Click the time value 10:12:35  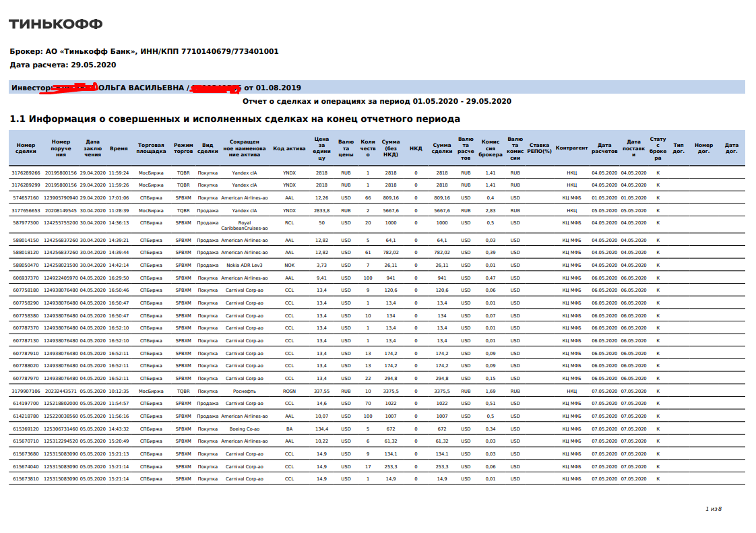click(119, 391)
